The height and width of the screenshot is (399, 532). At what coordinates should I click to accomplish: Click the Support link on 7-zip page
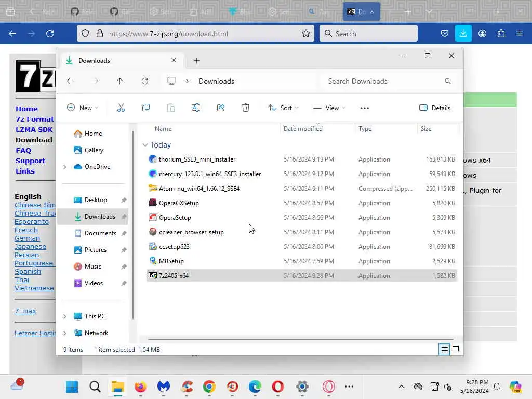[30, 161]
